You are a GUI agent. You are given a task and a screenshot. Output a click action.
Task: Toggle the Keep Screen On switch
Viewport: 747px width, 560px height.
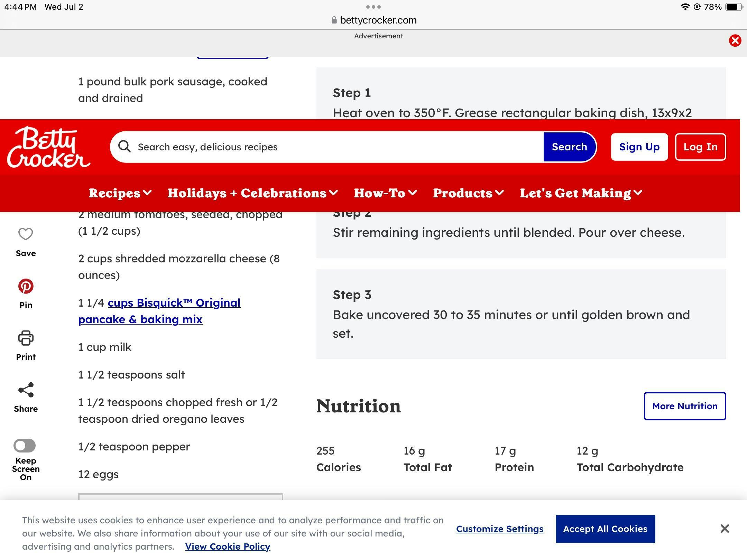point(25,445)
